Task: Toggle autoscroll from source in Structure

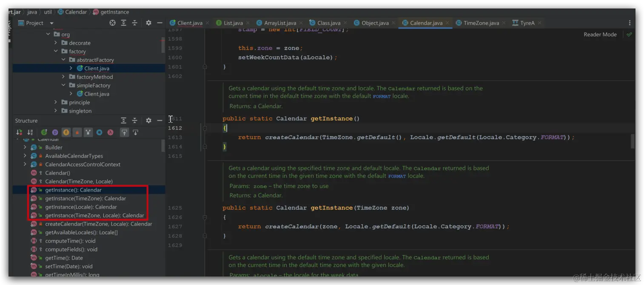Action: [x=135, y=133]
